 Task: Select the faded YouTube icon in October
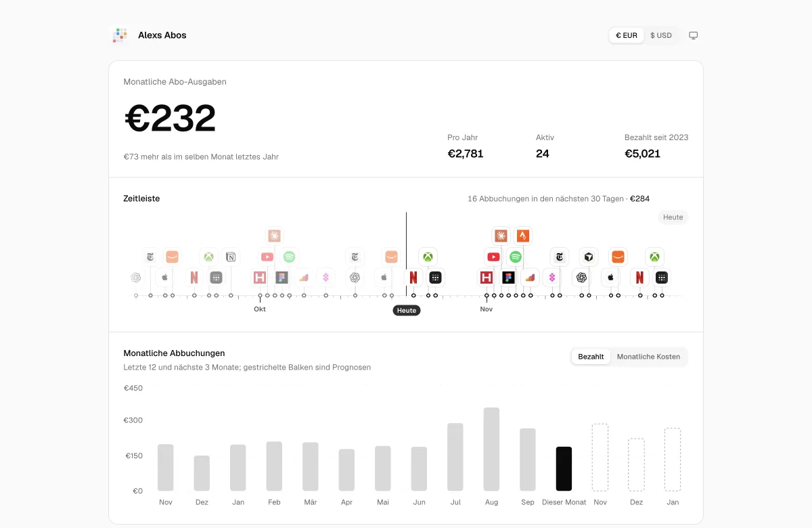(x=267, y=257)
